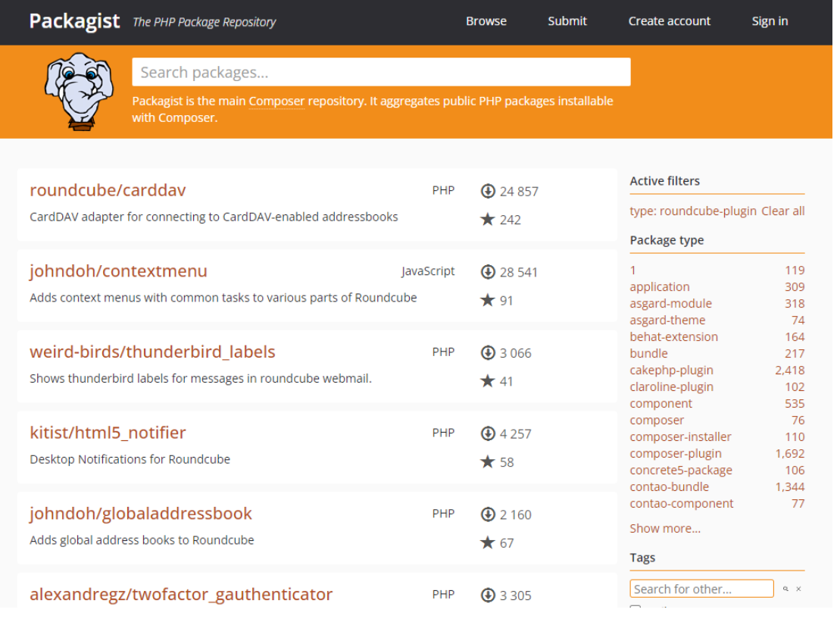Filter by application package type
840x619 pixels.
tap(660, 286)
